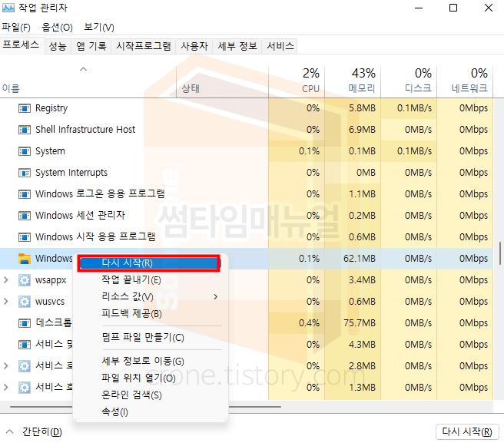Image resolution: width=504 pixels, height=446 pixels.
Task: Expand the wsappx process group
Action: coord(6,280)
